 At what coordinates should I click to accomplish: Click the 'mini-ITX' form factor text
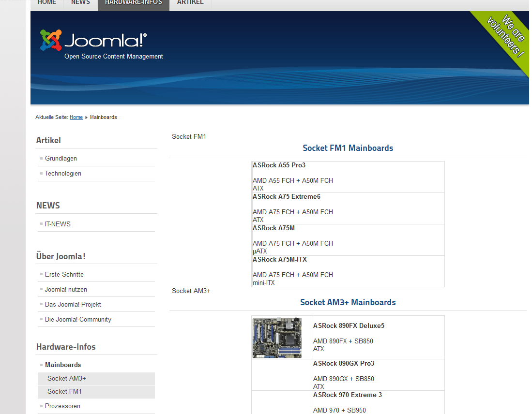[264, 283]
